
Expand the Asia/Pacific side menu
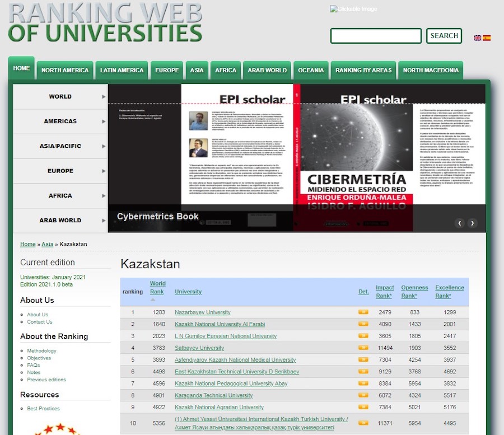pyautogui.click(x=60, y=146)
